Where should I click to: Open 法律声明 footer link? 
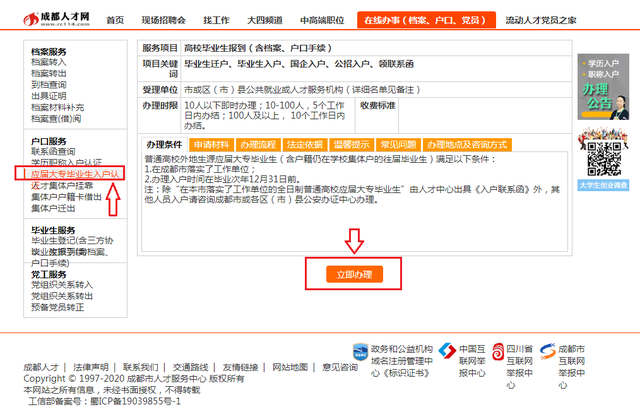(x=91, y=367)
